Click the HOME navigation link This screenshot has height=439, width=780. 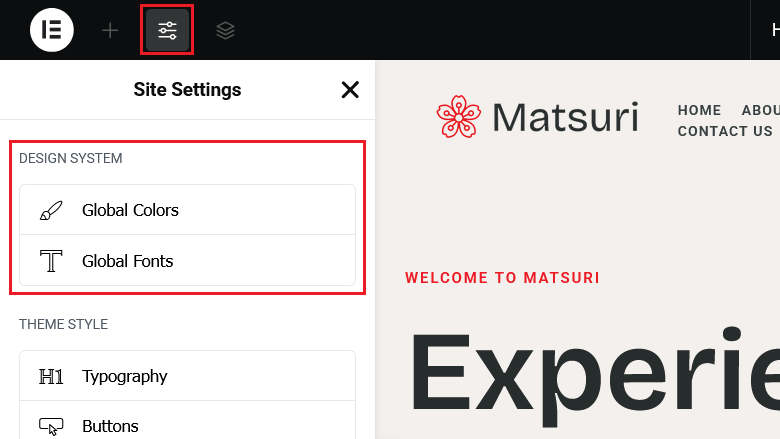point(699,111)
